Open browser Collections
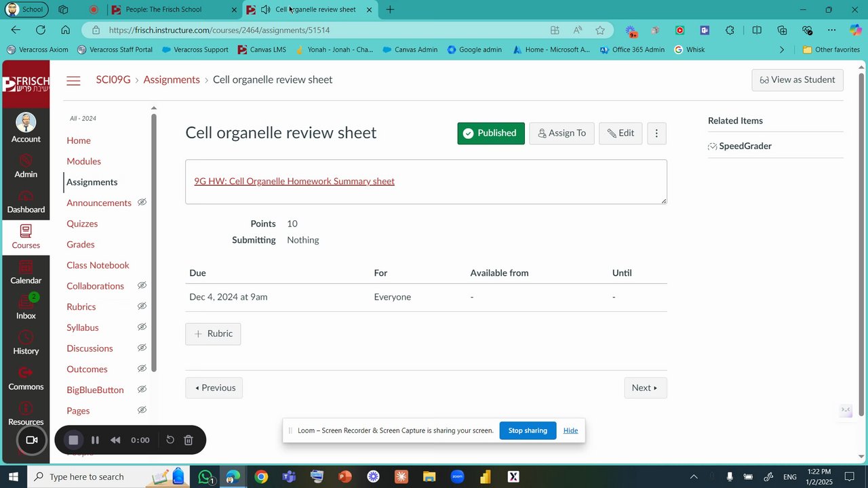This screenshot has height=488, width=868. point(782,30)
